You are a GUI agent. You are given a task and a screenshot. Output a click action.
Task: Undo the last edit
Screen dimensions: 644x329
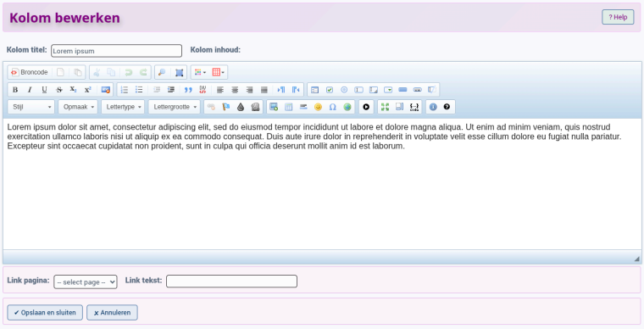(129, 72)
